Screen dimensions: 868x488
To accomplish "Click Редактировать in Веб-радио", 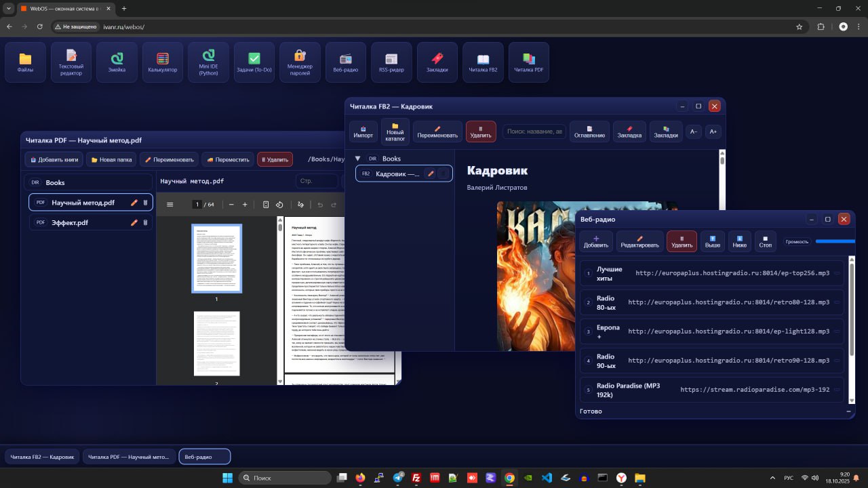I will [x=639, y=241].
